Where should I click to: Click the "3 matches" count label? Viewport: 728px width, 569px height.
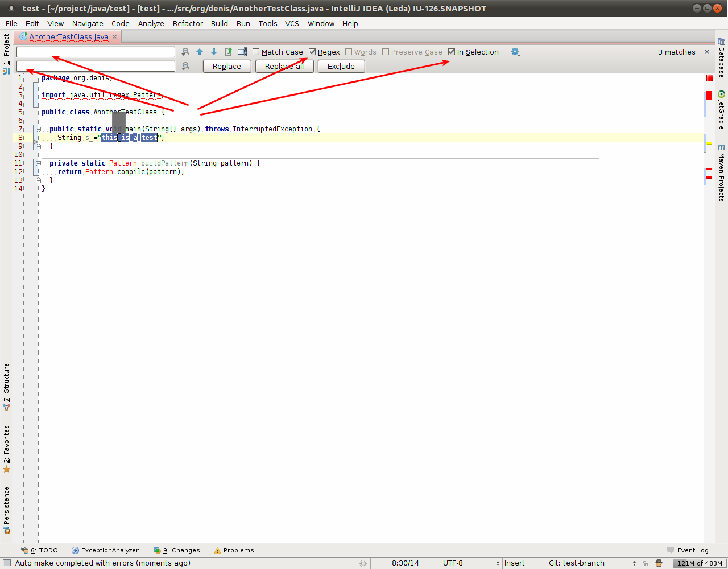coord(677,52)
